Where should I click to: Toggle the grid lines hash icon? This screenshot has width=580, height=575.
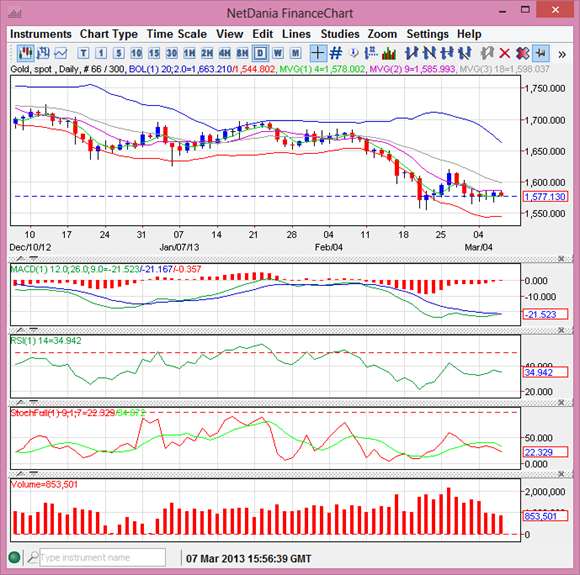pos(336,53)
